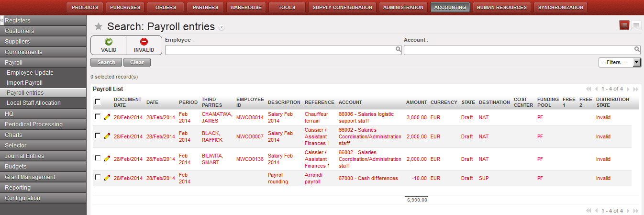This screenshot has width=644, height=215.
Task: Click the Account field search magnifier
Action: (637, 49)
